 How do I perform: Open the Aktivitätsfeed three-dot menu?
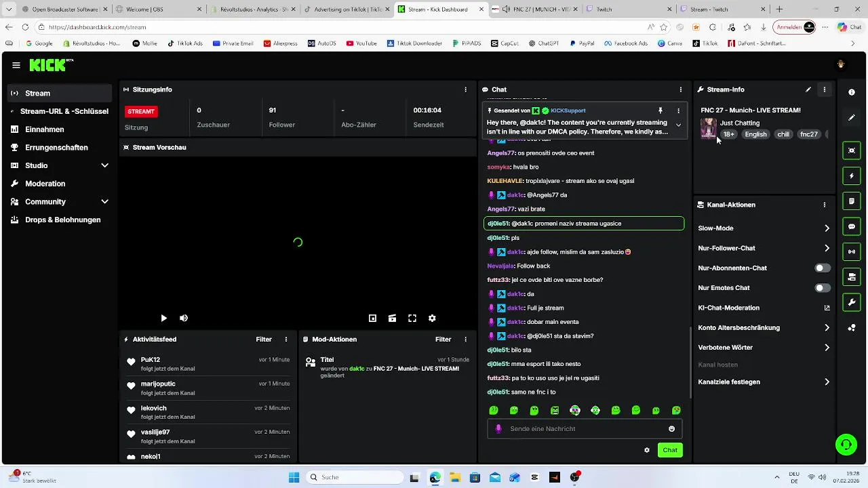(286, 340)
